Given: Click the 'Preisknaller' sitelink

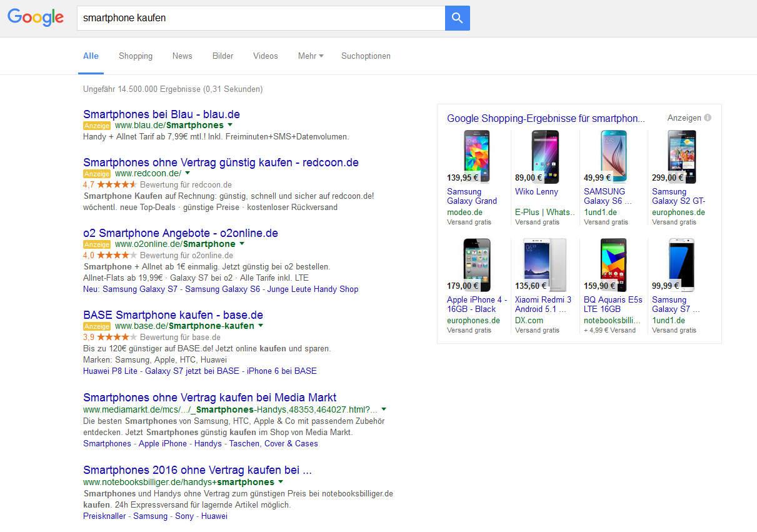Looking at the screenshot, I should point(104,516).
